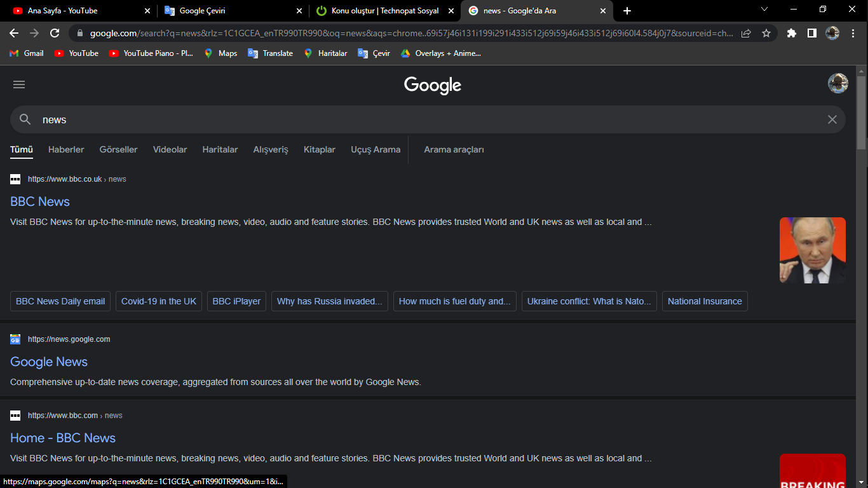Switch to Videolar results

170,150
